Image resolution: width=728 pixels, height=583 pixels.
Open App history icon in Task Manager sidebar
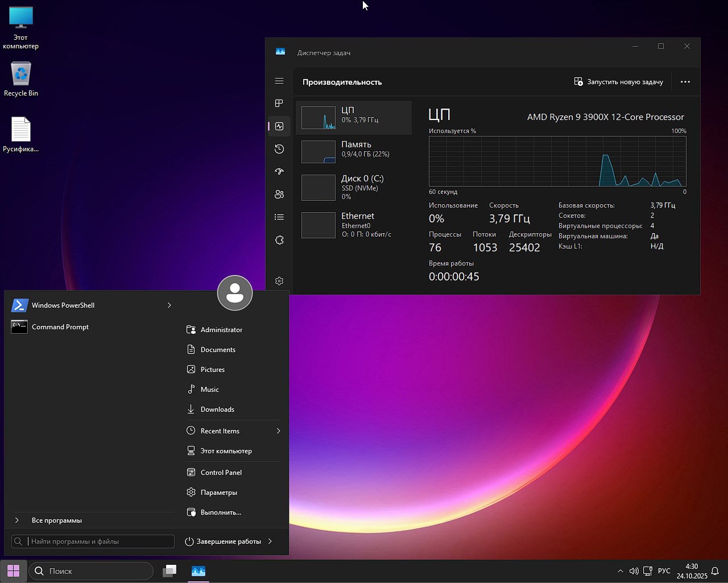tap(279, 149)
